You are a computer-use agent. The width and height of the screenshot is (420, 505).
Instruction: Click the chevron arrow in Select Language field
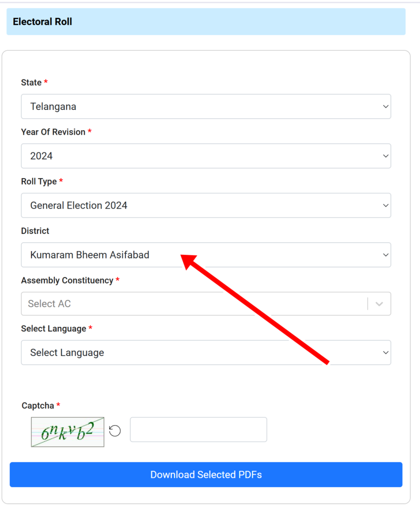[385, 353]
